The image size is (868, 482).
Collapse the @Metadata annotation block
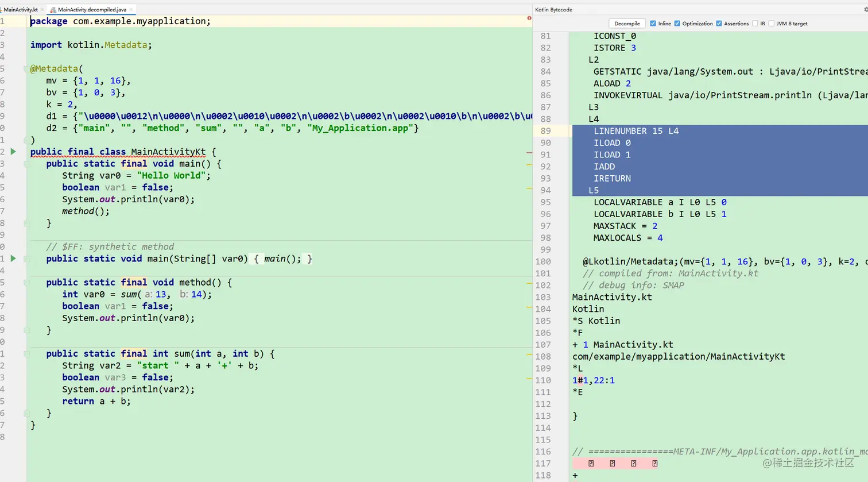click(26, 69)
